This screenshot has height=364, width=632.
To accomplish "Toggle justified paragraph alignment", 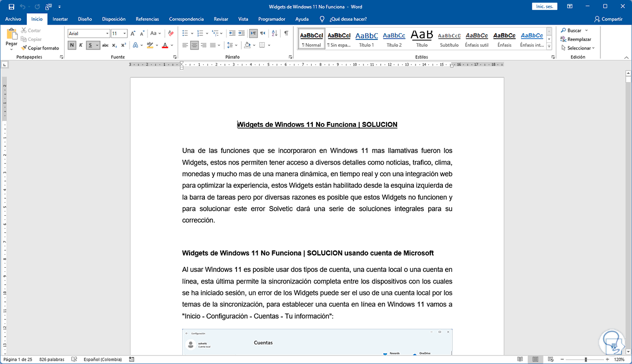I will pyautogui.click(x=213, y=45).
